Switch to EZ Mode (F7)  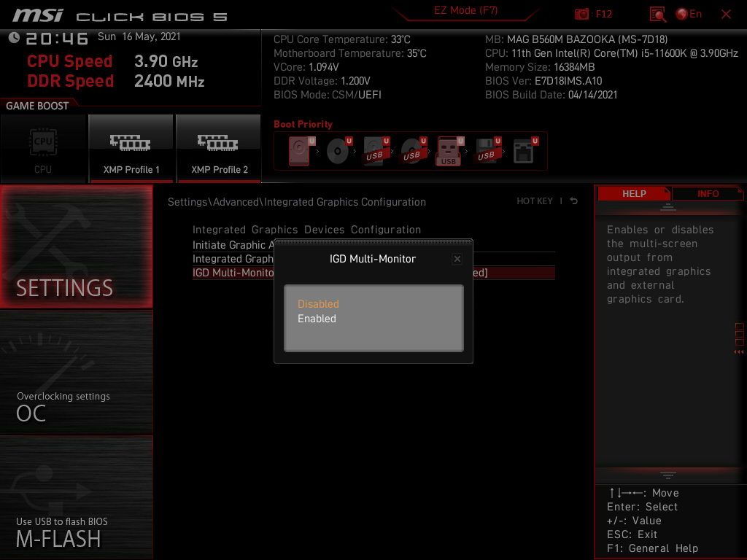(465, 10)
